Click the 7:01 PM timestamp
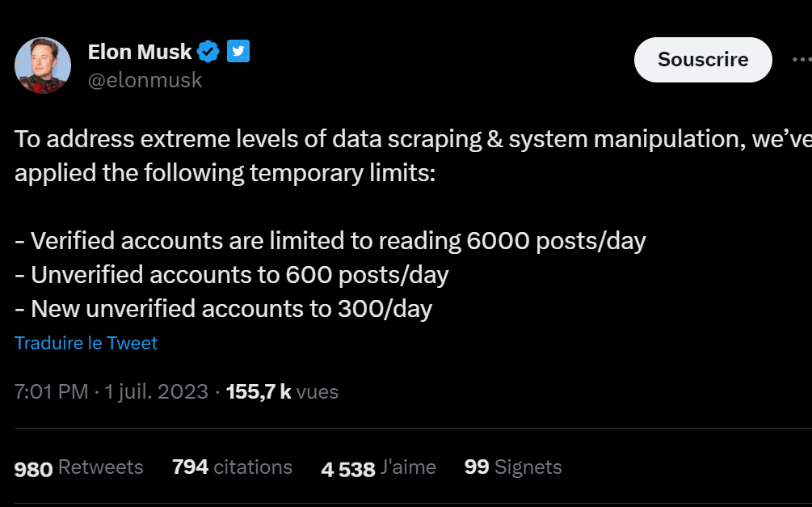Screen dimensions: 812x507 (x=51, y=392)
